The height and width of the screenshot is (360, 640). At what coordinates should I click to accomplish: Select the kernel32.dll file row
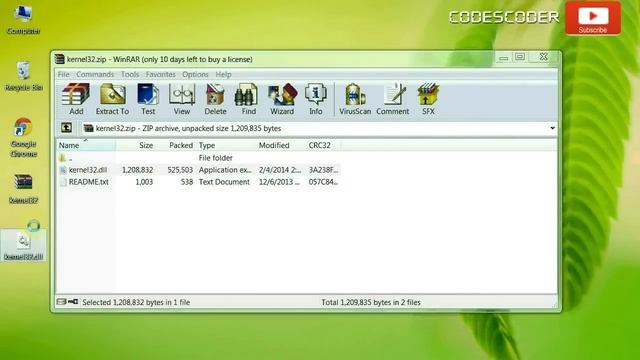tap(198, 170)
